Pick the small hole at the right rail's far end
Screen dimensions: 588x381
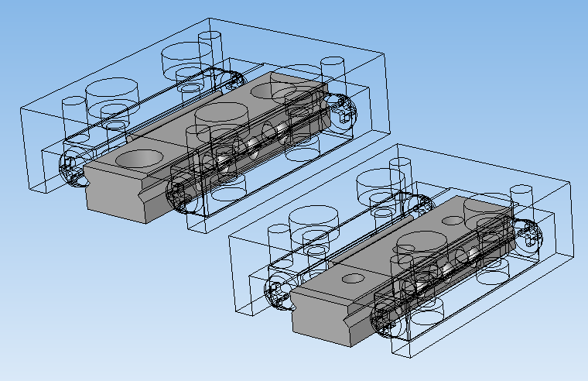(452, 221)
